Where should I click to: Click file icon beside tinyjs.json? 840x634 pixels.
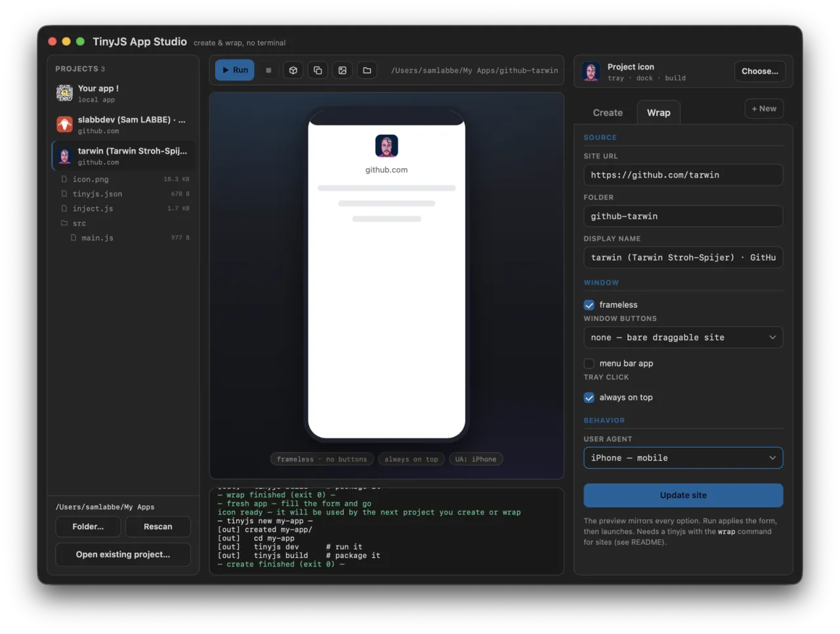click(64, 194)
